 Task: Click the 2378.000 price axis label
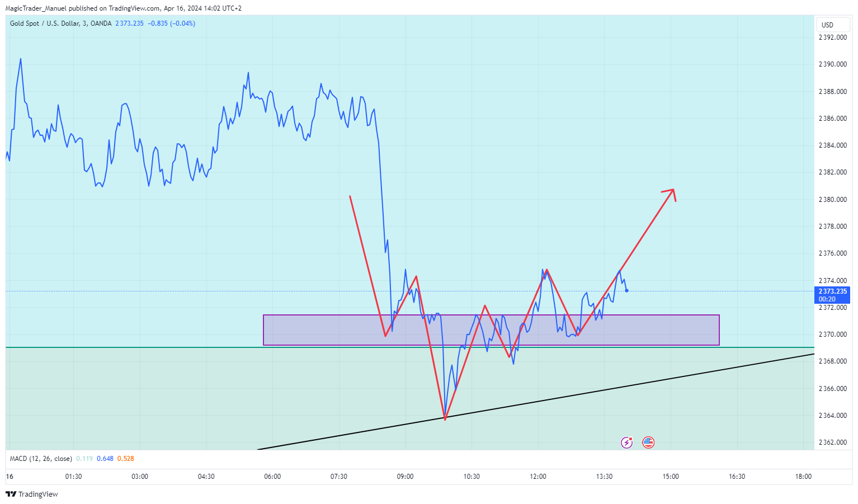click(x=833, y=227)
